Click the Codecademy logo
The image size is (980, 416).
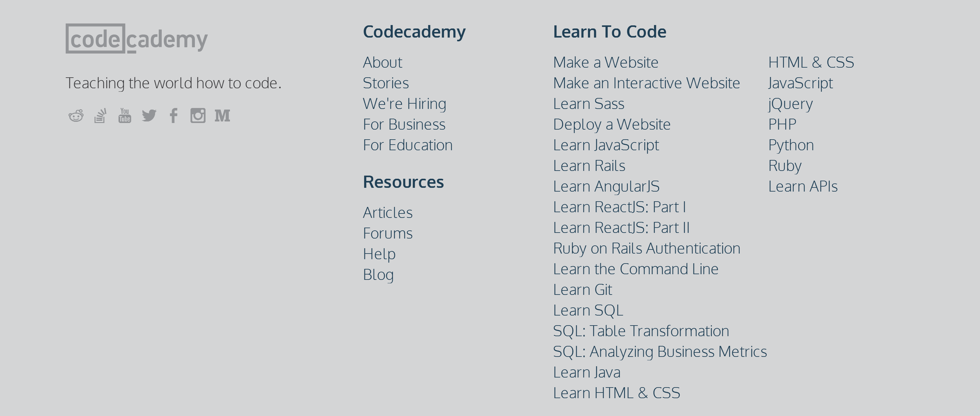click(x=137, y=39)
